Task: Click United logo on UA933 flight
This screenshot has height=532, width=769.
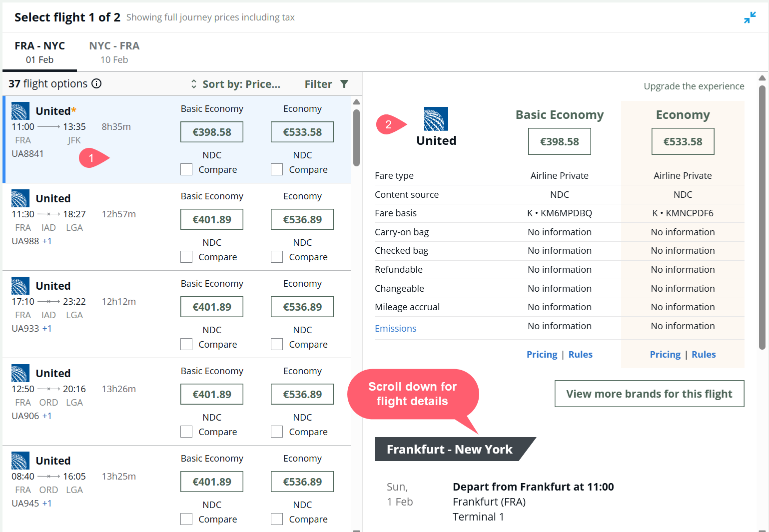Action: point(20,286)
